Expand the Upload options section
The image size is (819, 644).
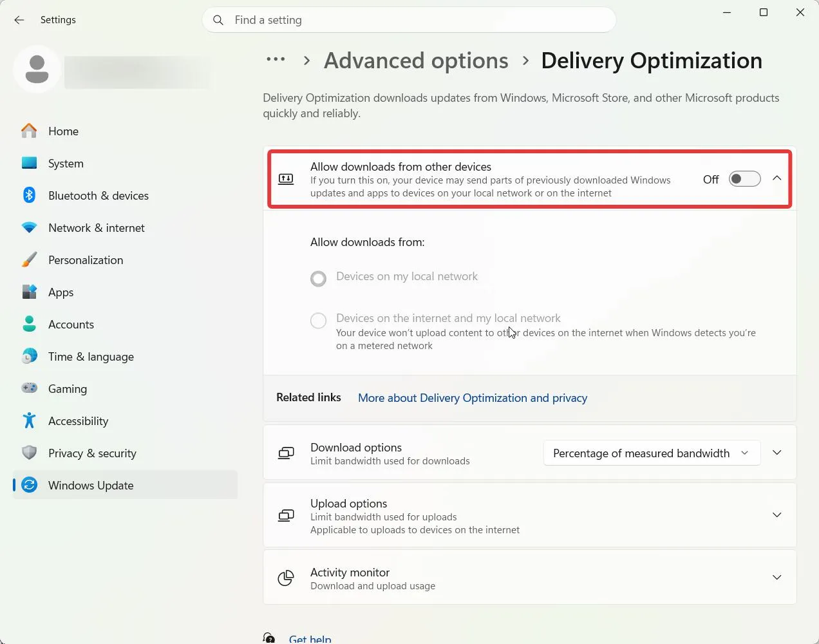(777, 515)
